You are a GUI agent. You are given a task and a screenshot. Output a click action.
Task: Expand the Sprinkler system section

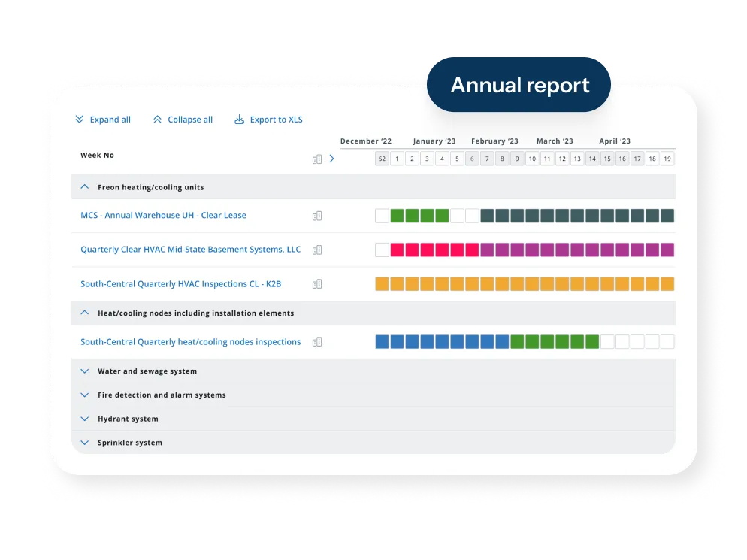85,442
